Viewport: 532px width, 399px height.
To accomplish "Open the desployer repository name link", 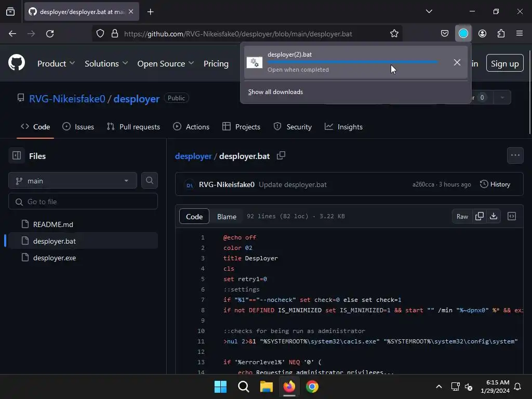I will (137, 99).
